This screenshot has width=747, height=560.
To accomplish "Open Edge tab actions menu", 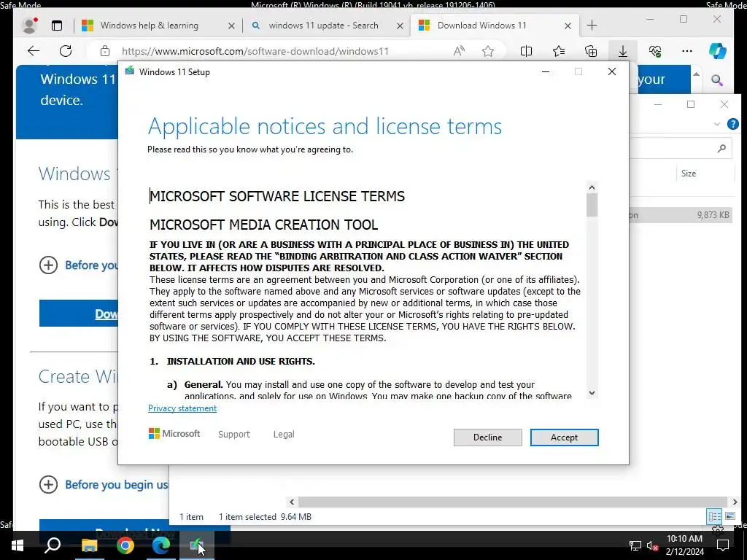I will 57,26.
